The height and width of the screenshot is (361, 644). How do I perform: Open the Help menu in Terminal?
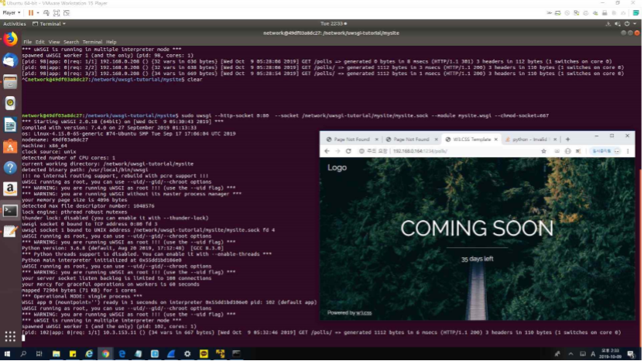pos(111,42)
